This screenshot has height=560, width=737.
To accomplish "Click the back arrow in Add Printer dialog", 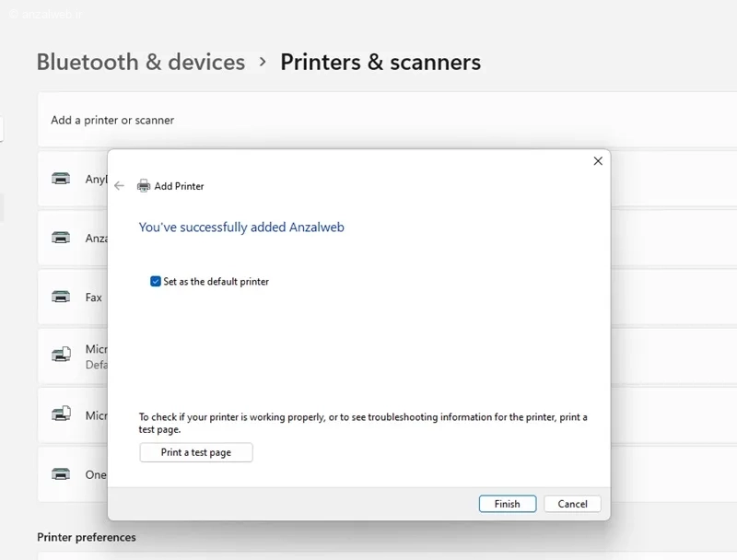I will [120, 186].
